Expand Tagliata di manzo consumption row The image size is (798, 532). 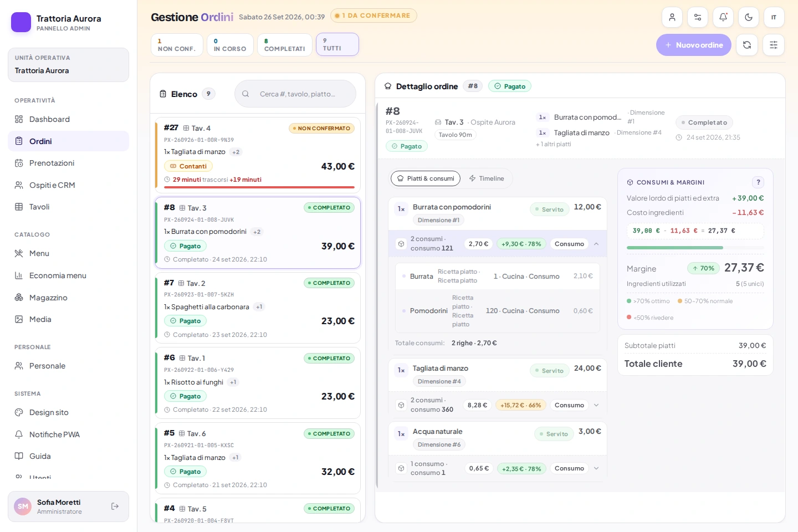(x=596, y=405)
